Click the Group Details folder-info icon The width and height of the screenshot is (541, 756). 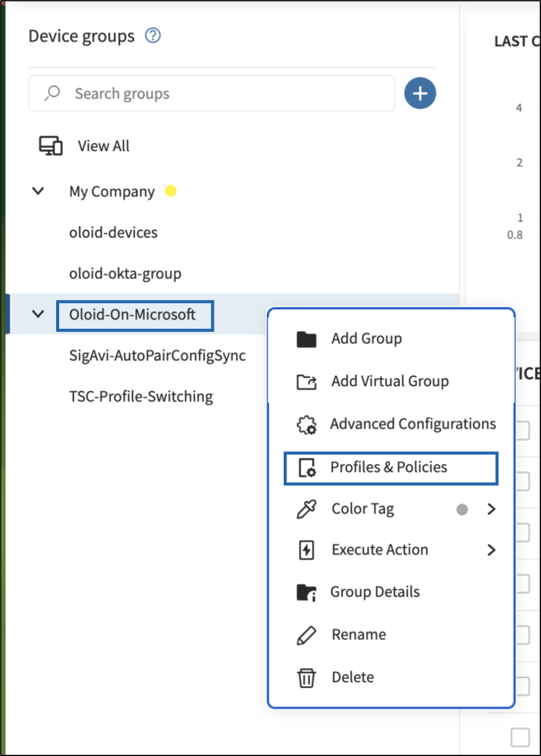pyautogui.click(x=307, y=593)
